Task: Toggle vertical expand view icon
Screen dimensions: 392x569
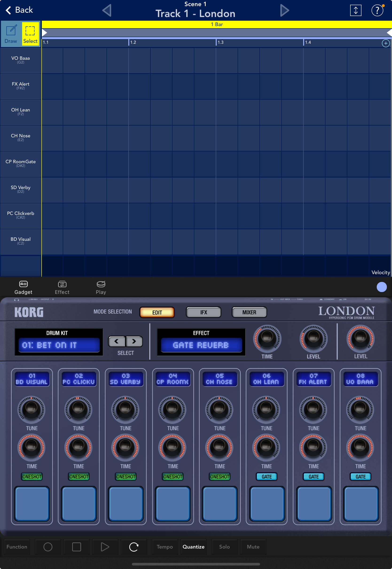Action: pyautogui.click(x=355, y=10)
